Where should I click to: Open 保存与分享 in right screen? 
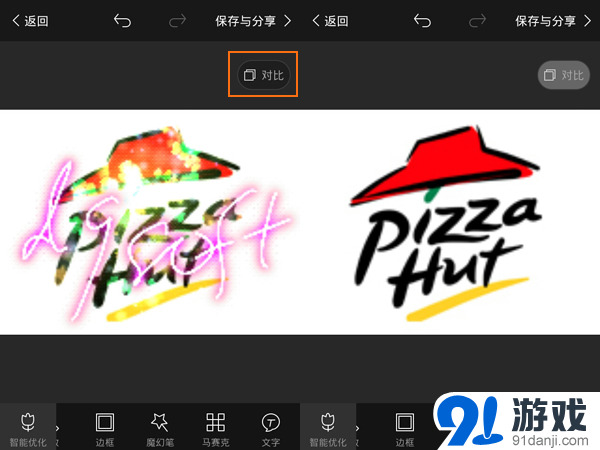553,21
